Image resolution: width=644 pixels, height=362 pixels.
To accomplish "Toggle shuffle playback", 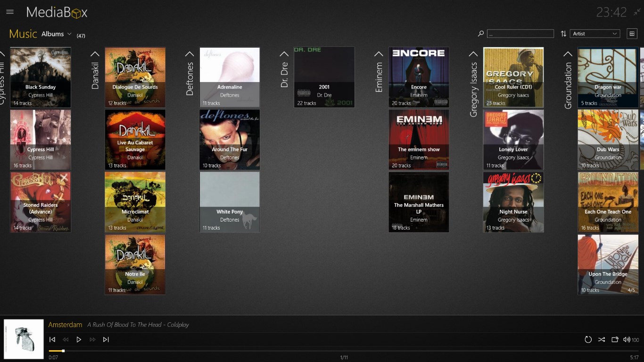I will click(602, 339).
